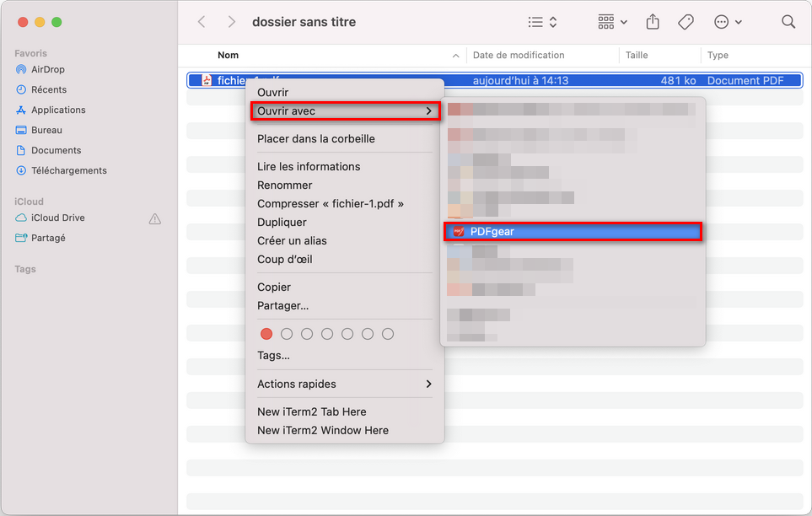Viewport: 812px width, 516px height.
Task: Click the Nom column header to sort
Action: tap(228, 55)
